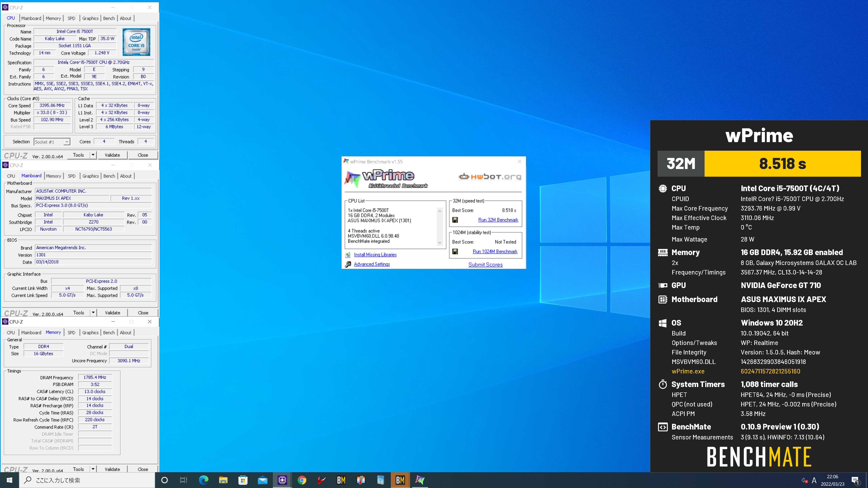Click the taskbar search box
This screenshot has width=868, height=488.
click(87, 480)
